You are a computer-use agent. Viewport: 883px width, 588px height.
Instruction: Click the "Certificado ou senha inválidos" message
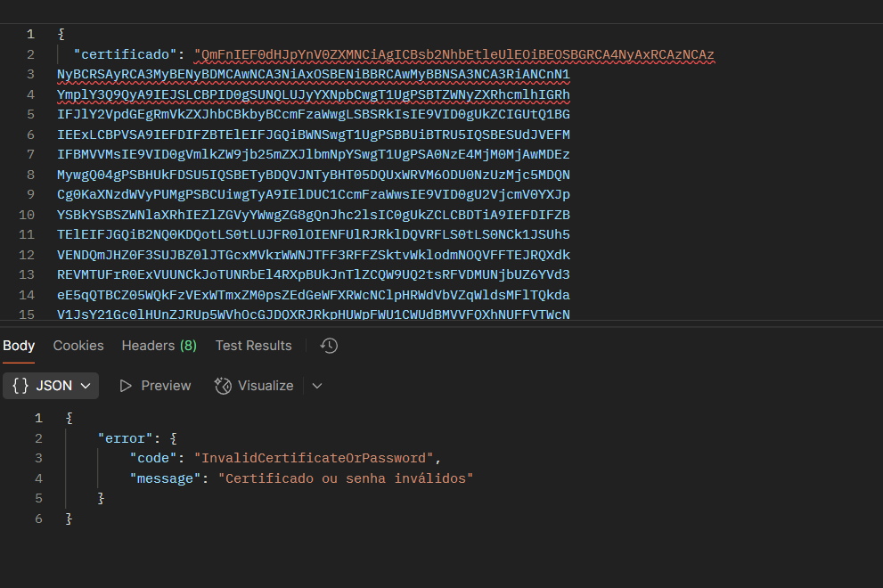click(x=346, y=478)
